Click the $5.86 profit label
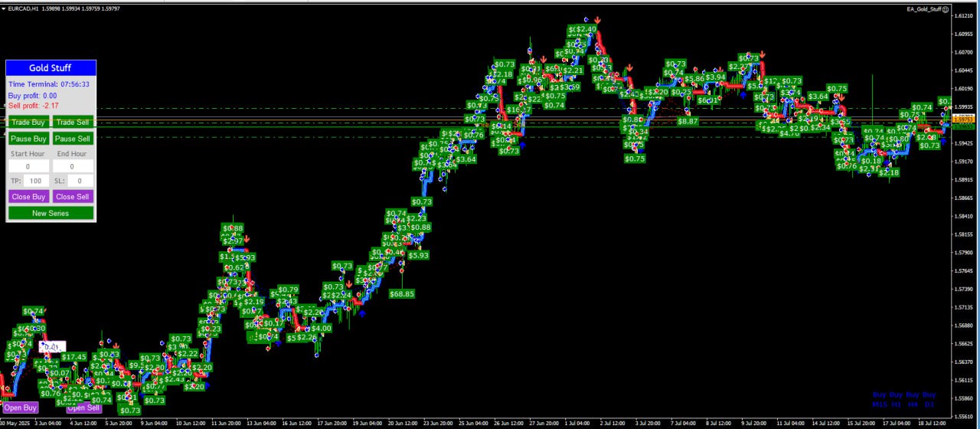980x429 pixels. pos(694,78)
